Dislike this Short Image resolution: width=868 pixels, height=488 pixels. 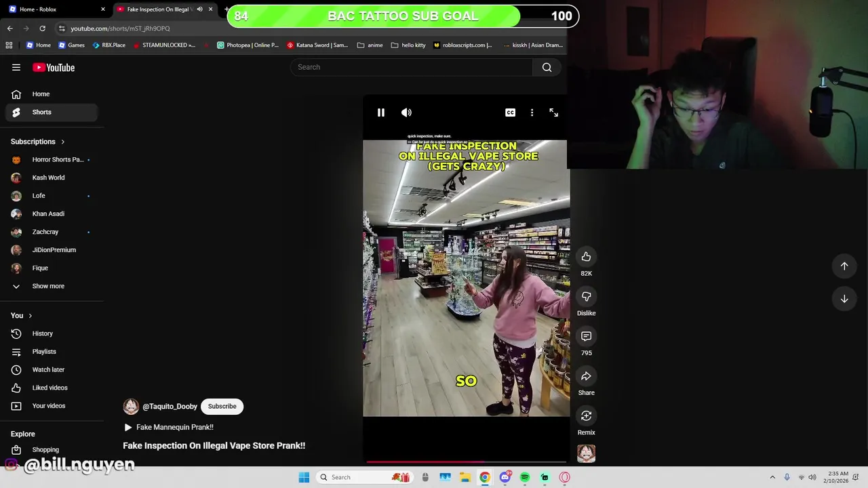coord(586,296)
